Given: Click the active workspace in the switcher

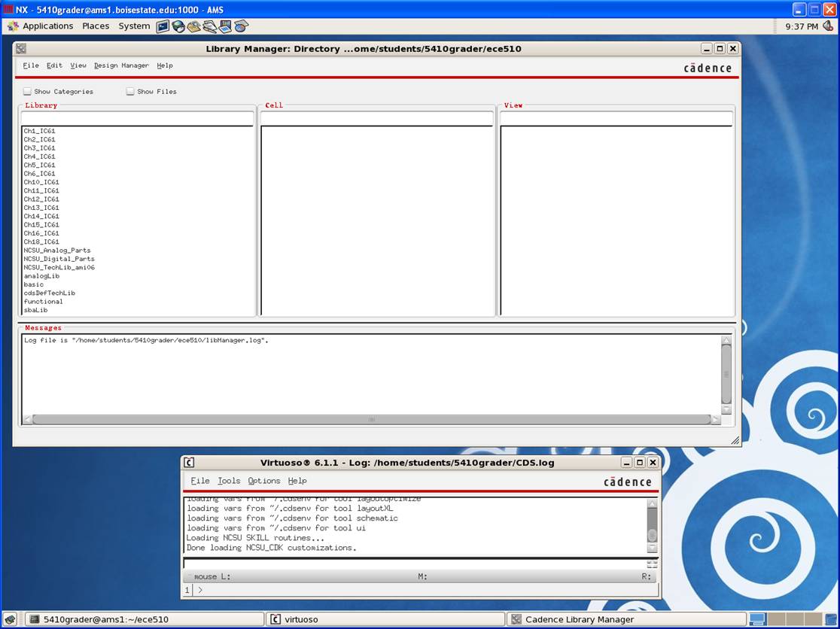Looking at the screenshot, I should (757, 619).
